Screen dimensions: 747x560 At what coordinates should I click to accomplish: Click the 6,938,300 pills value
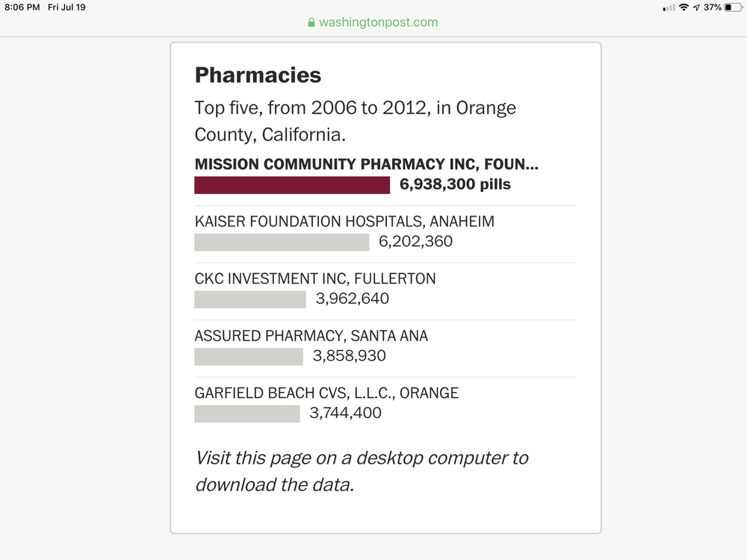click(456, 184)
